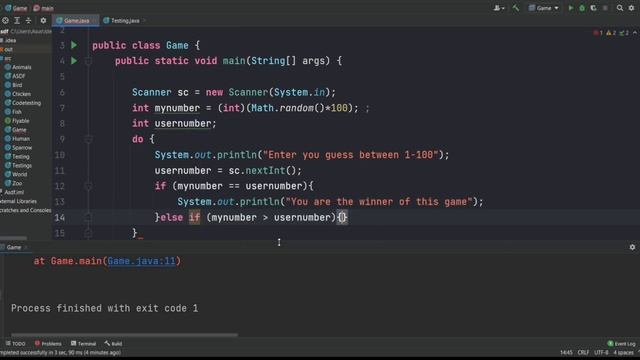Open Project panel options gear

pos(43,20)
